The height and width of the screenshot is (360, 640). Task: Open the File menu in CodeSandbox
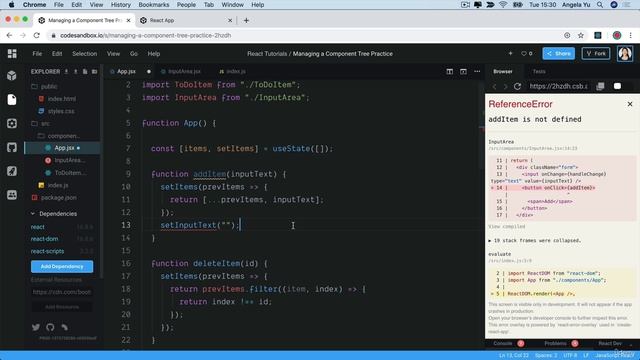click(37, 53)
